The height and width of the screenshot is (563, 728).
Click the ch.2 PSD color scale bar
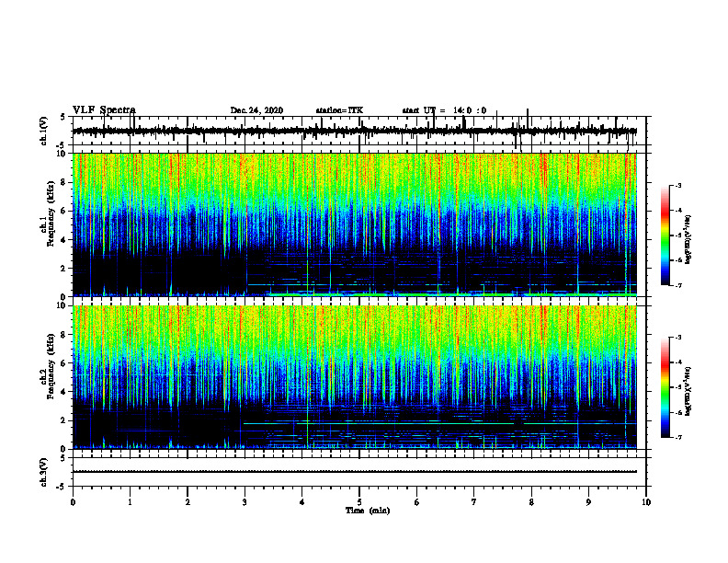[x=665, y=387]
